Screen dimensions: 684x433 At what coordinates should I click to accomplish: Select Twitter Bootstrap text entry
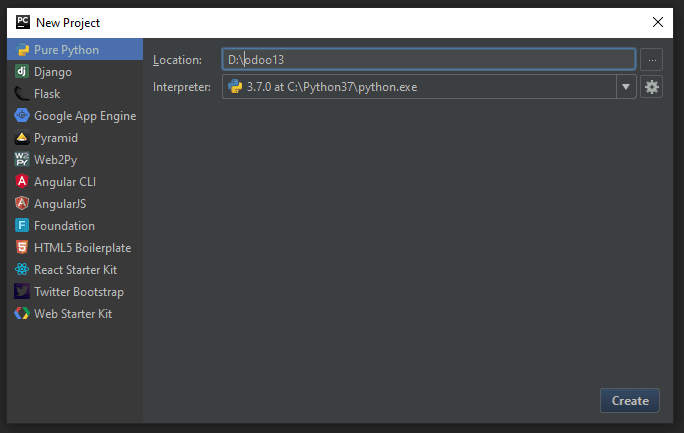79,292
